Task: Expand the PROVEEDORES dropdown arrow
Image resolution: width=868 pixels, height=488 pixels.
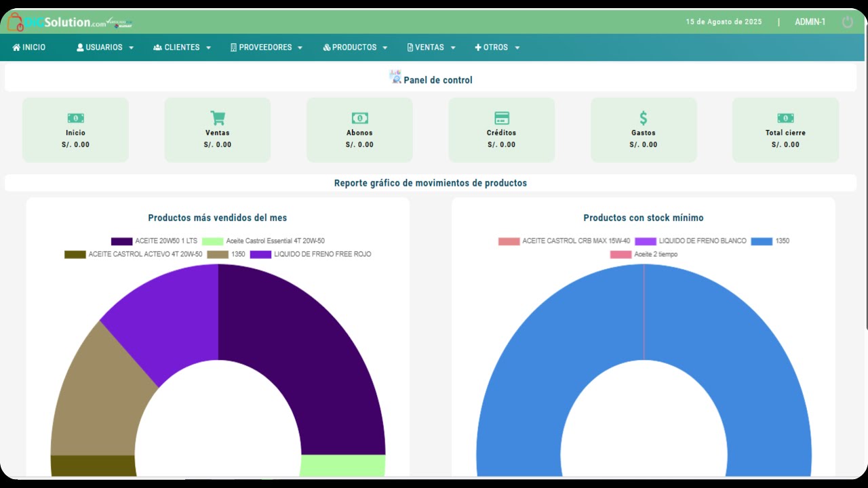Action: click(x=300, y=48)
